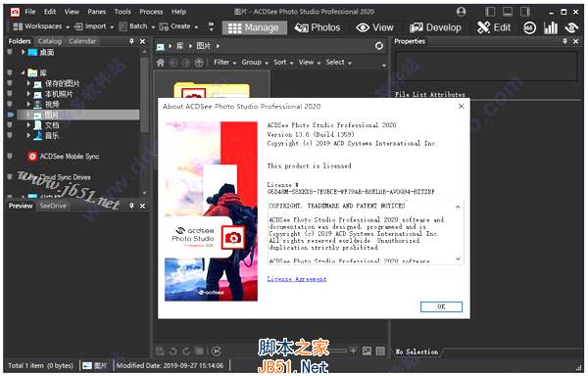Open the File menu
This screenshot has height=376, width=588.
[30, 12]
